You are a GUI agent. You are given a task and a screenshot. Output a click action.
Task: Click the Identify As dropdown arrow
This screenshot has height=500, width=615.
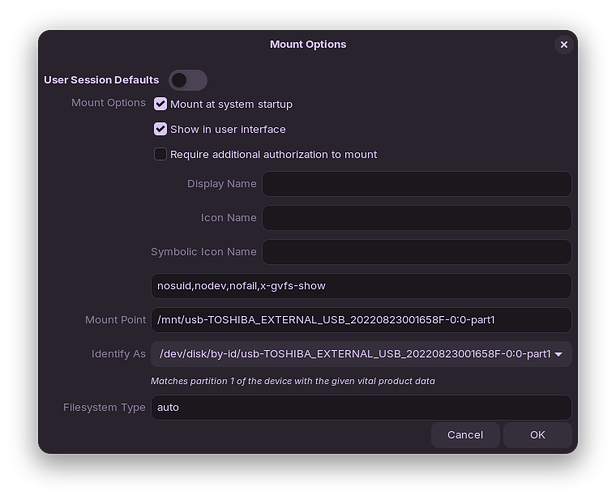558,354
